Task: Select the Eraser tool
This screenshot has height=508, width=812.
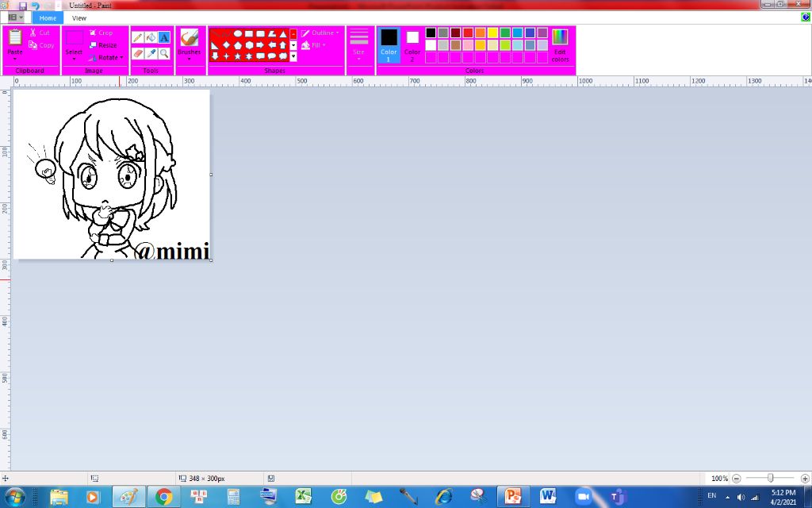Action: tap(138, 53)
